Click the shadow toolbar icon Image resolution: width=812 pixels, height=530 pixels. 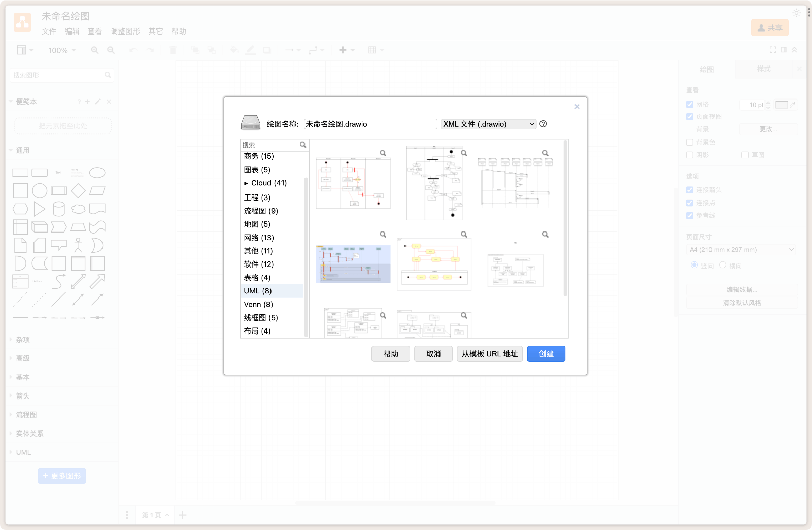[267, 50]
